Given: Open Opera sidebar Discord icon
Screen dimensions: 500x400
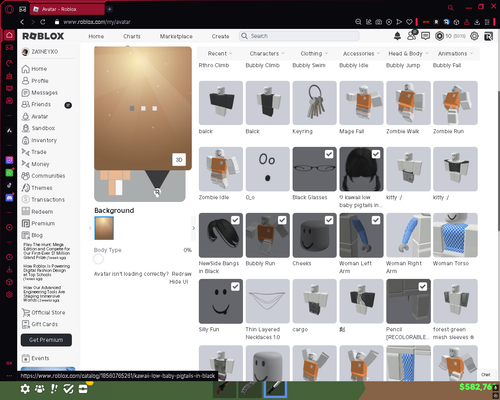Looking at the screenshot, I should click(9, 198).
